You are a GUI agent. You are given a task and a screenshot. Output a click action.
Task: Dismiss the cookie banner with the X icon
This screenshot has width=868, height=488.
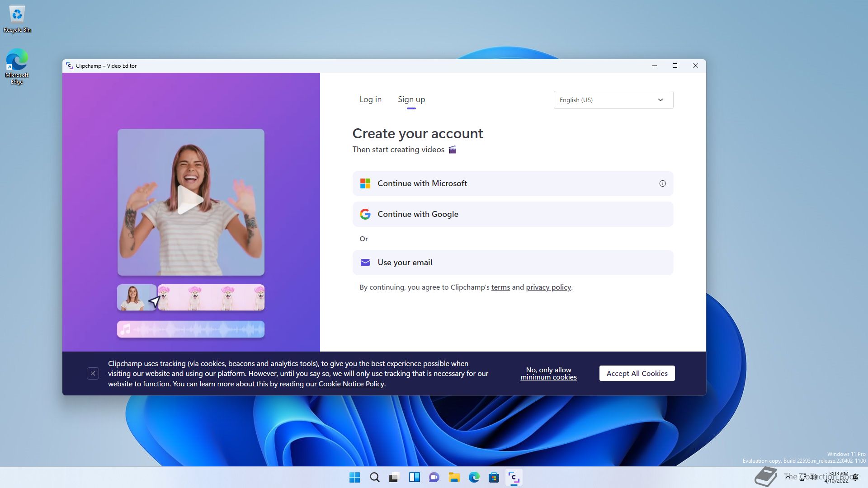tap(93, 374)
